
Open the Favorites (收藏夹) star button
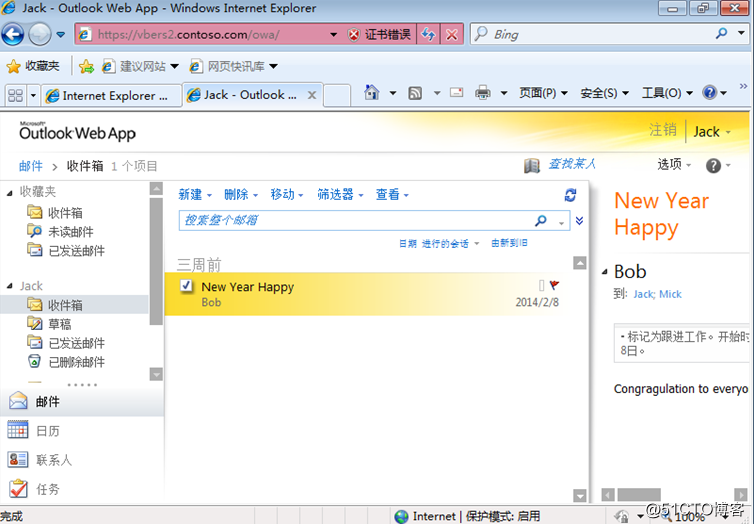point(33,66)
